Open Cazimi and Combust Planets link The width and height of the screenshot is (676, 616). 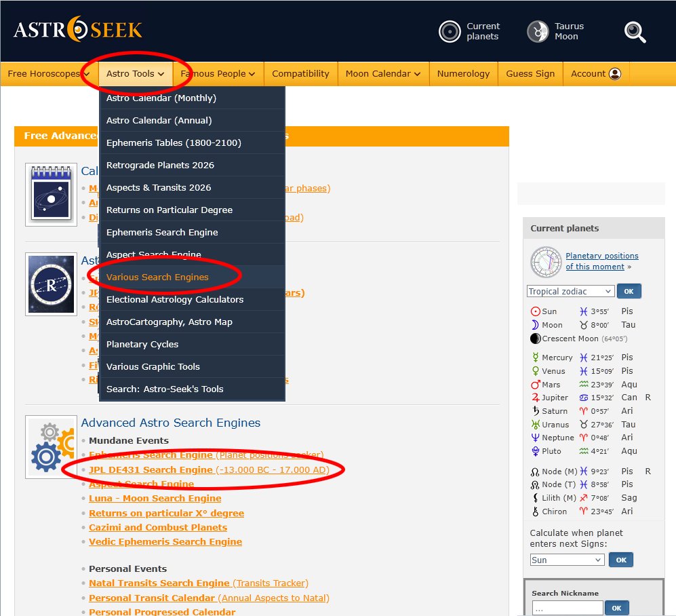158,527
